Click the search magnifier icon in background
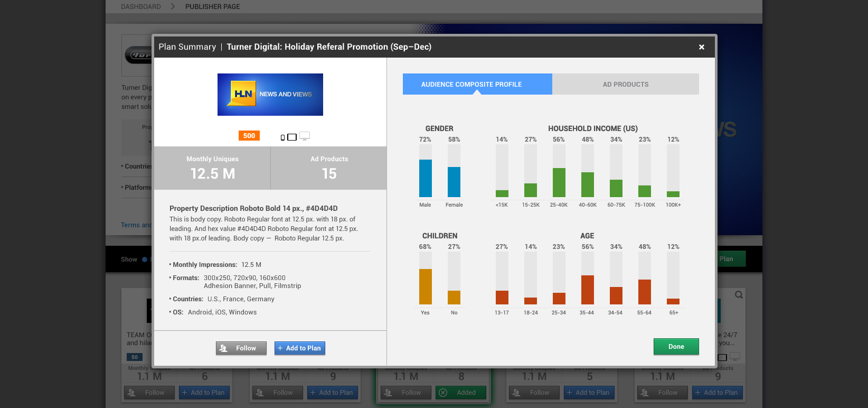Image resolution: width=868 pixels, height=408 pixels. (739, 295)
